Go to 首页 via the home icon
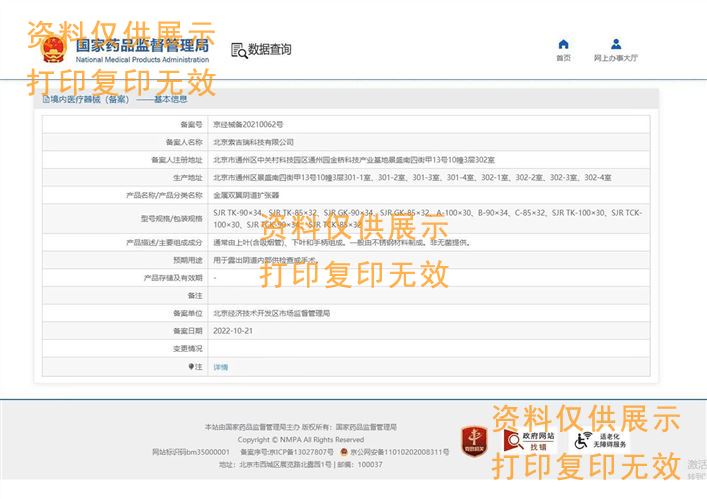 tap(563, 44)
